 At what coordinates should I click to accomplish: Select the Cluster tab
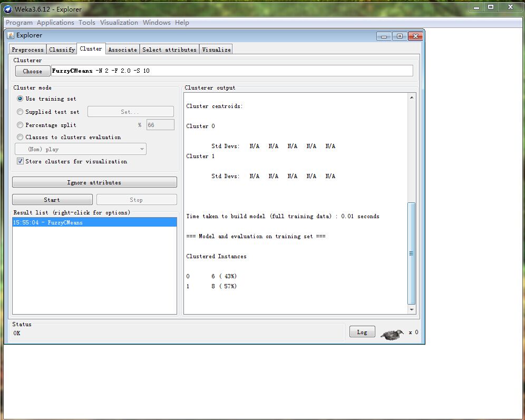pos(91,49)
